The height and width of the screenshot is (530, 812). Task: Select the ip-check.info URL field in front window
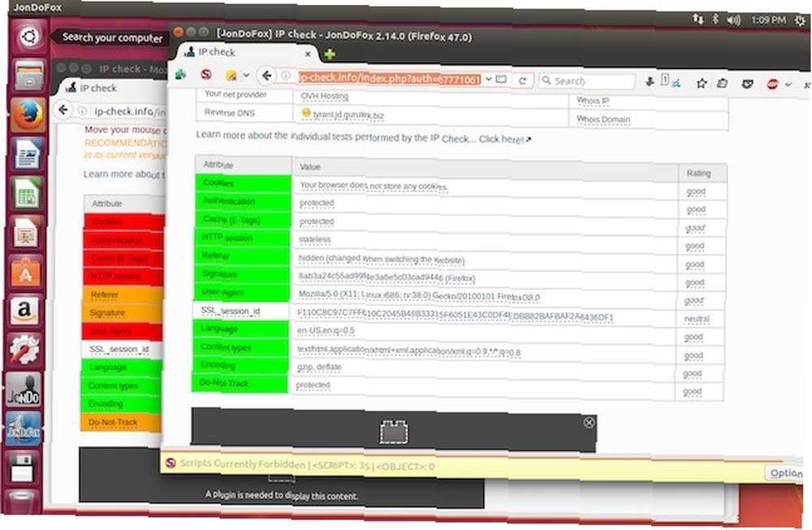point(390,78)
